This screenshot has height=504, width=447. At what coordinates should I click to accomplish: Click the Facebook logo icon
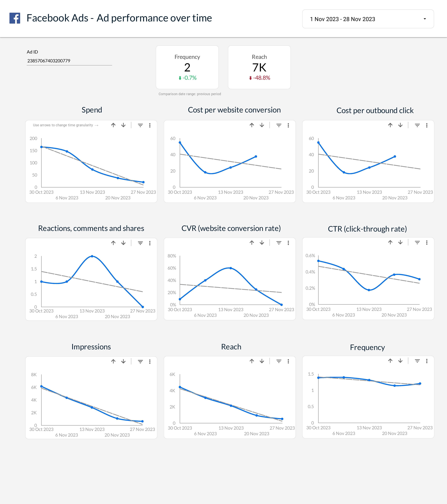15,18
